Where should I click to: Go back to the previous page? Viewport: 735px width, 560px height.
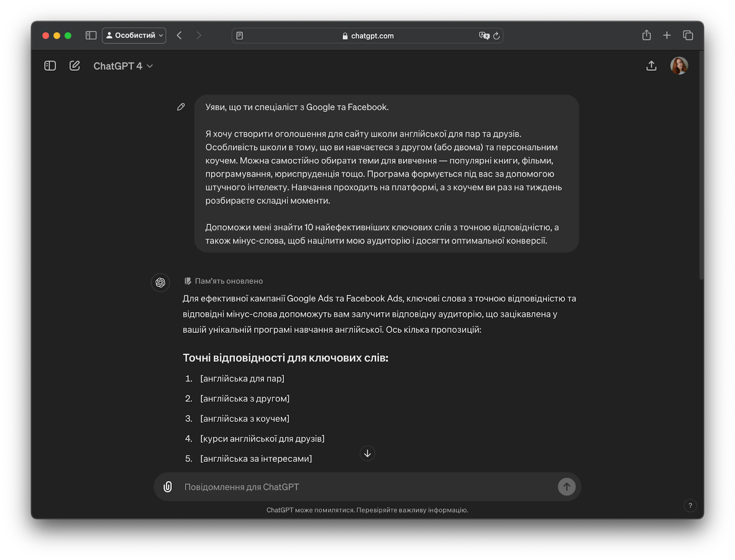pos(179,35)
